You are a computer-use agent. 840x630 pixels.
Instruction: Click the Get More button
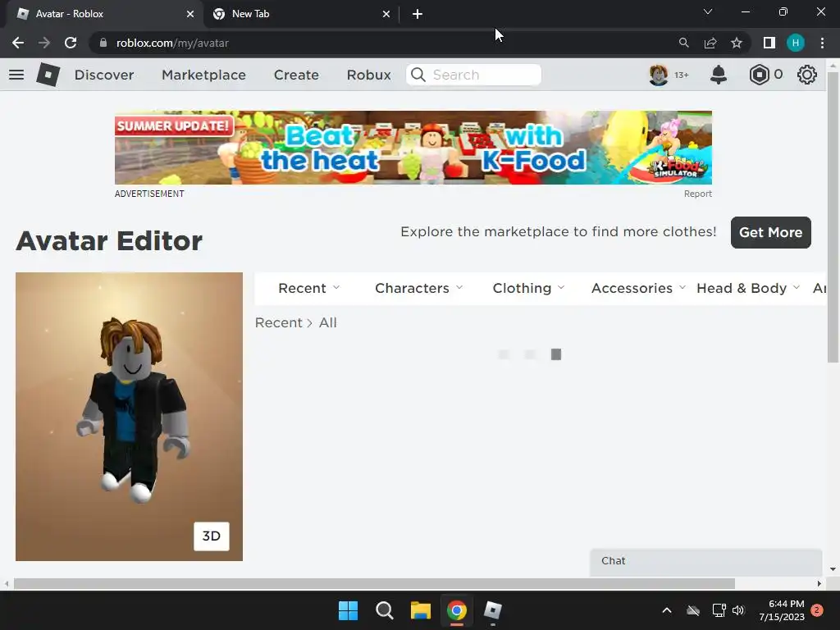click(771, 232)
